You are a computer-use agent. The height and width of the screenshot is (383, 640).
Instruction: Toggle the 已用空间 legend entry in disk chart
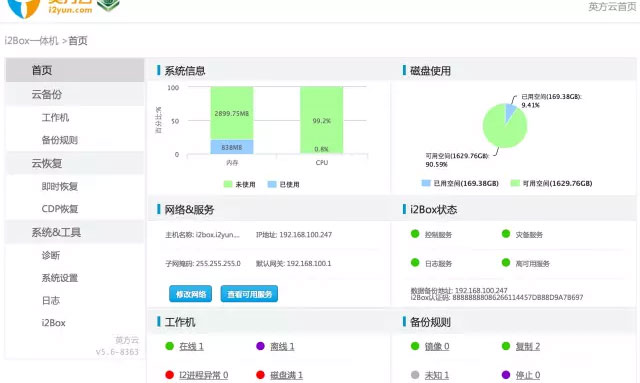460,183
